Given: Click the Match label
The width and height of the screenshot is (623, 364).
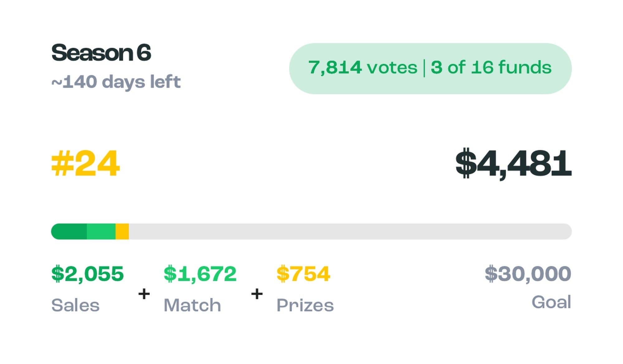Looking at the screenshot, I should coord(192,305).
